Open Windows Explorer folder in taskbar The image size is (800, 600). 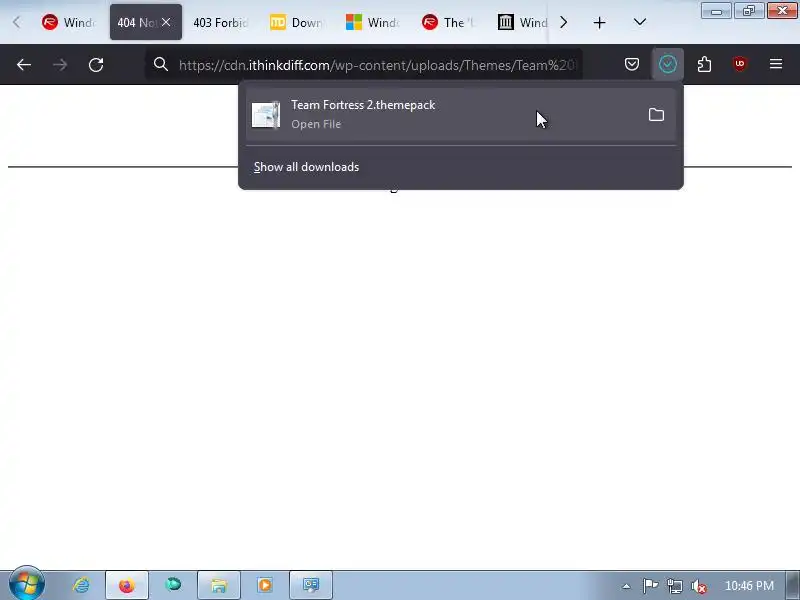[x=218, y=585]
